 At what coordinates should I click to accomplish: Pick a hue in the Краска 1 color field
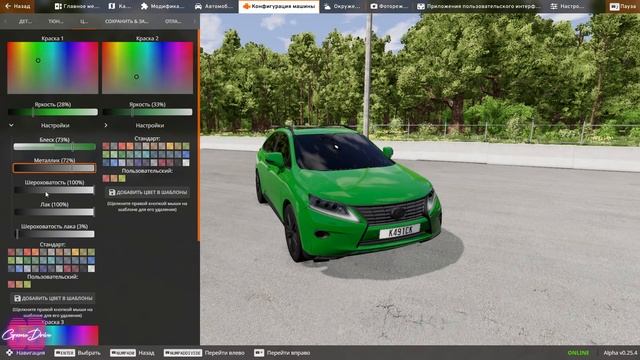point(53,68)
